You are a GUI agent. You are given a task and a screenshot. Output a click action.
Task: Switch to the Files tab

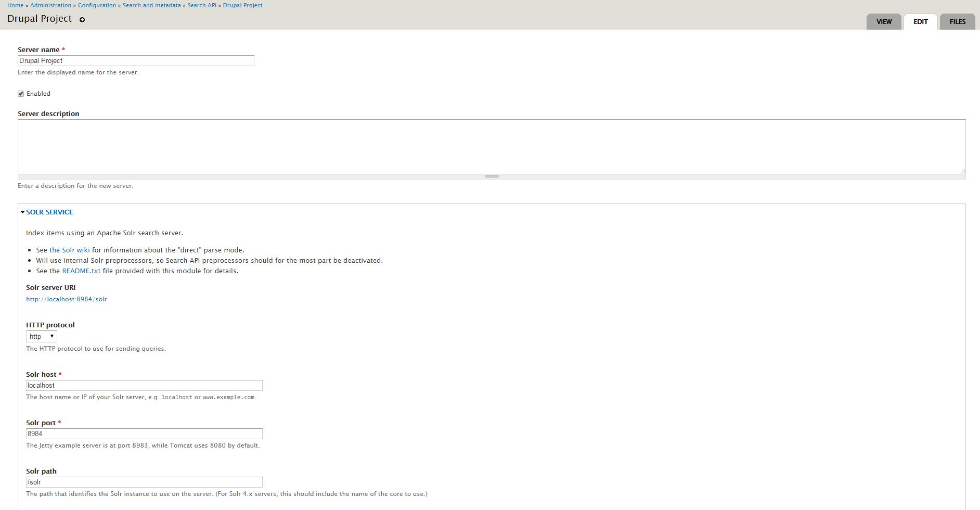pyautogui.click(x=958, y=21)
